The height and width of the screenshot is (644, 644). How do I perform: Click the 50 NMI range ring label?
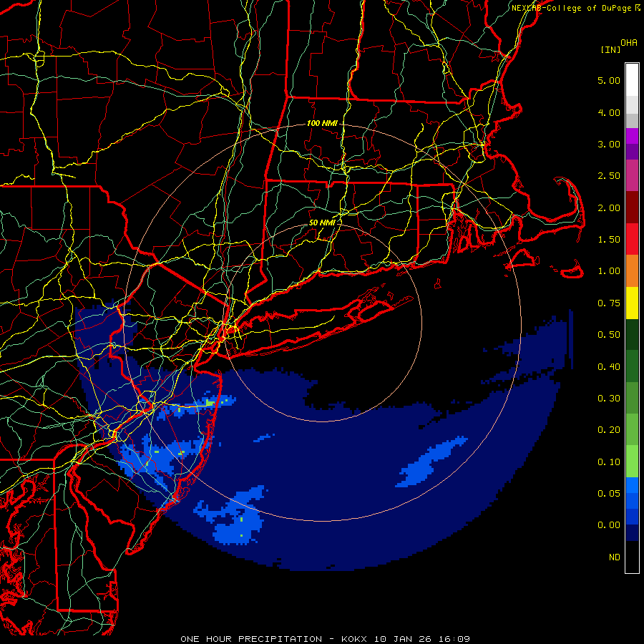point(322,223)
